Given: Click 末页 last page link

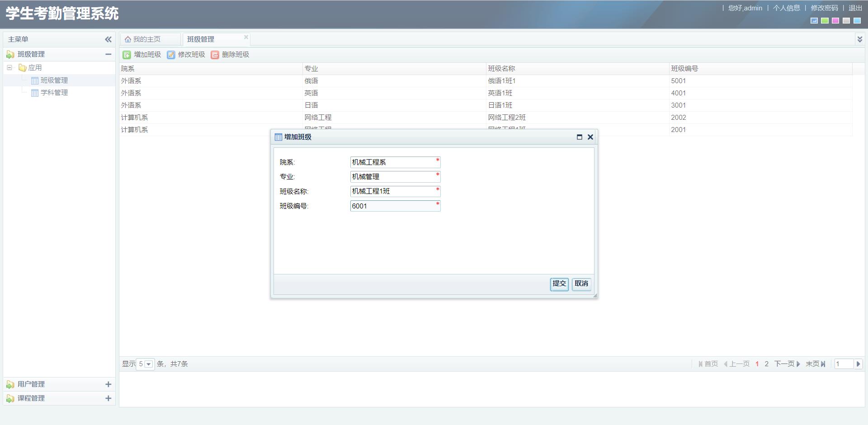Looking at the screenshot, I should pyautogui.click(x=816, y=364).
